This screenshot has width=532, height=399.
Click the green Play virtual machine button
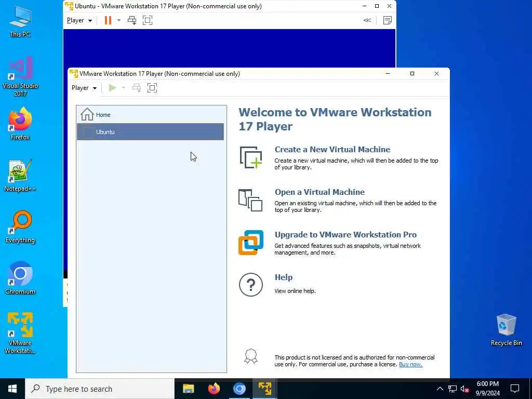(x=112, y=88)
